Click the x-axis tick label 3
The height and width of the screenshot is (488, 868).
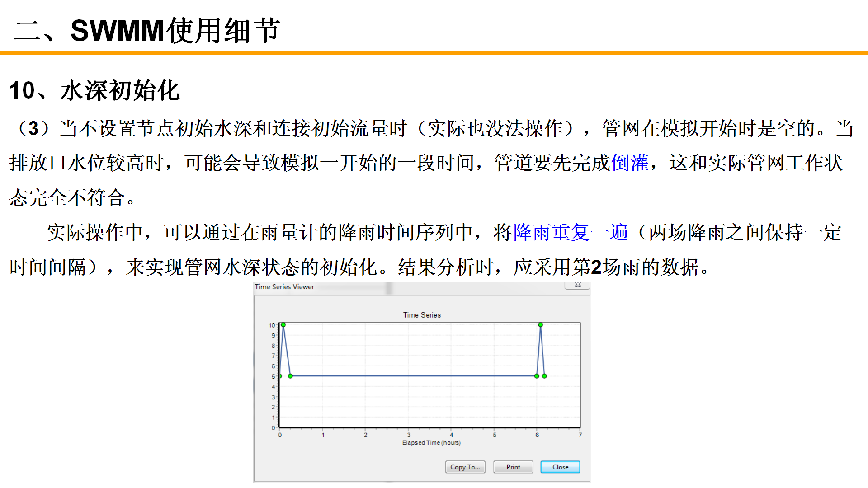[409, 435]
